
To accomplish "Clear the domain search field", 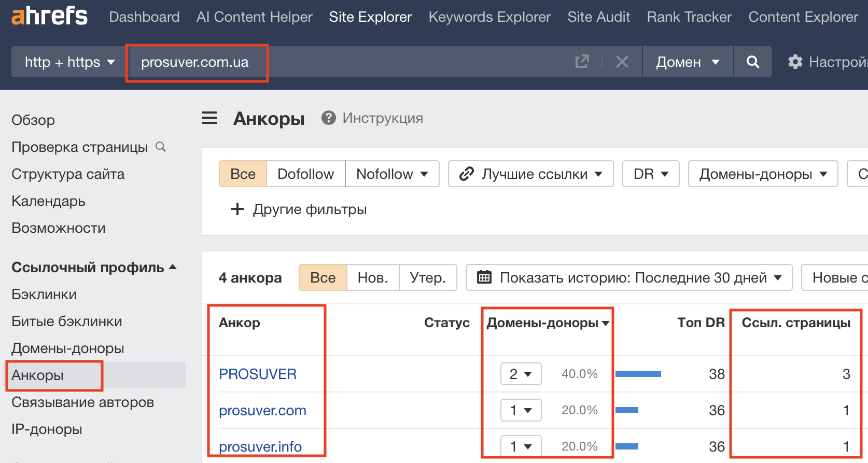I will [622, 62].
